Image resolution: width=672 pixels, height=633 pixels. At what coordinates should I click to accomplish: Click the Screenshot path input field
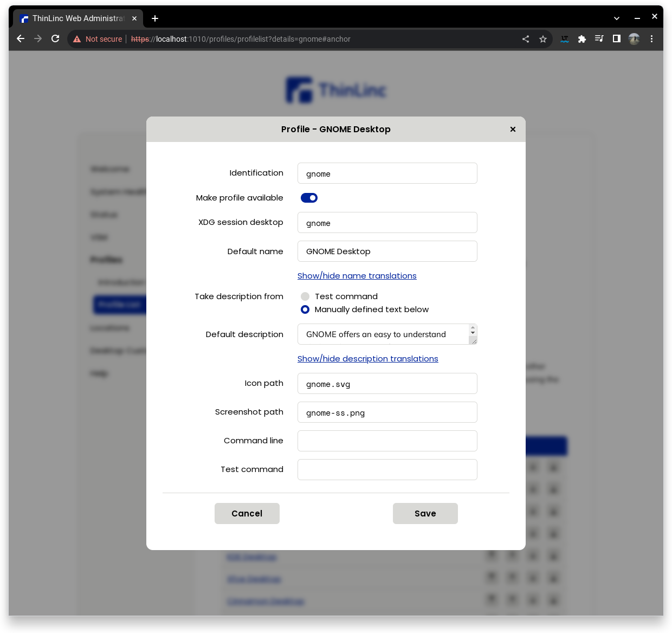pos(387,412)
